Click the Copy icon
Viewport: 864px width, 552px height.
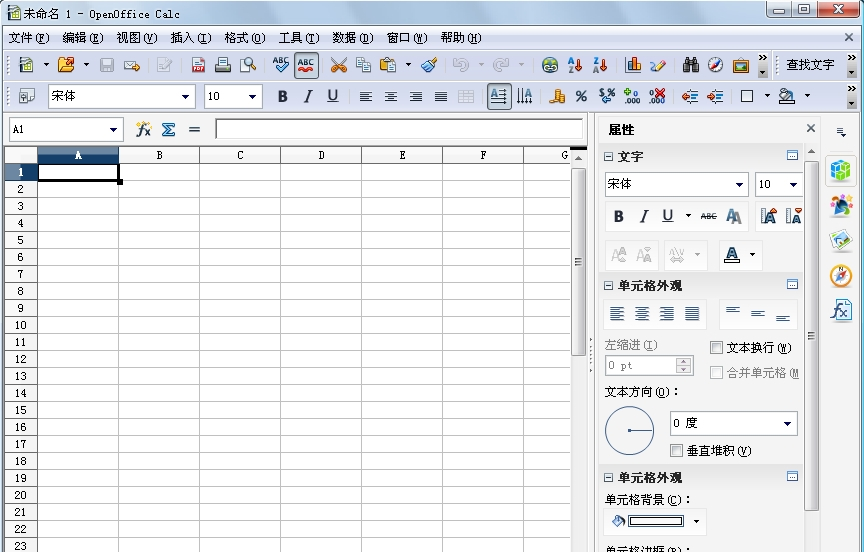coord(363,65)
